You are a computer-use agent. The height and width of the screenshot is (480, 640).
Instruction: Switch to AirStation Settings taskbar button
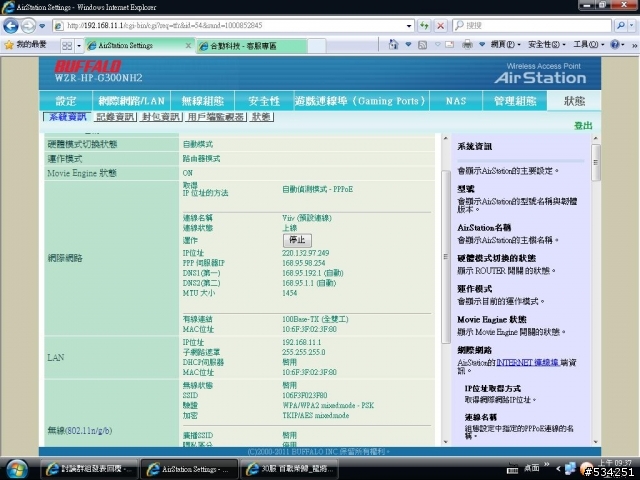189,469
